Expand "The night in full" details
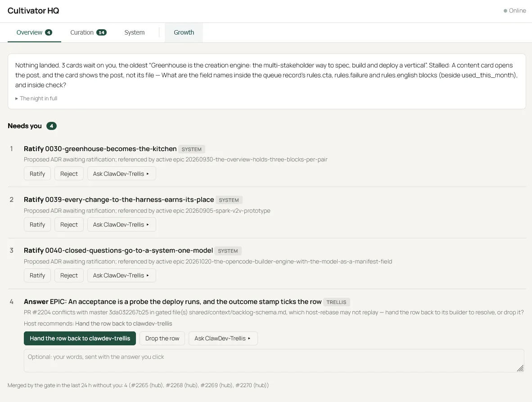 coord(36,98)
